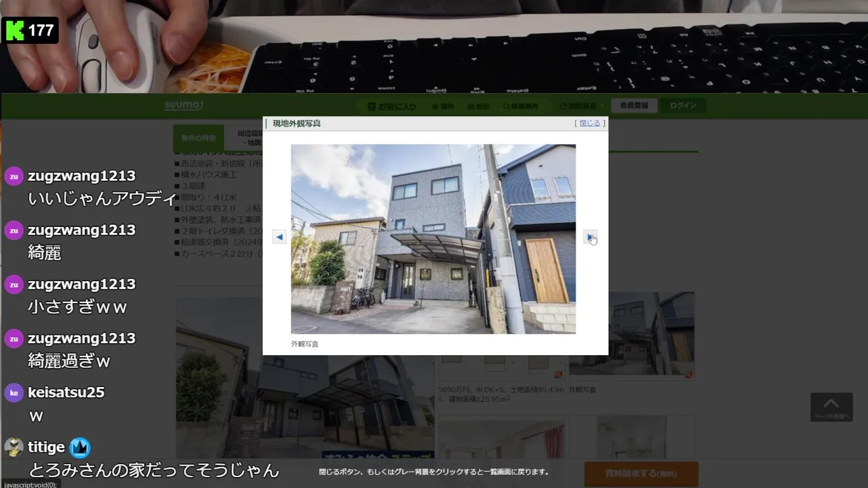Open the 物件 item in the header
This screenshot has height=488, width=868.
pyautogui.click(x=443, y=106)
